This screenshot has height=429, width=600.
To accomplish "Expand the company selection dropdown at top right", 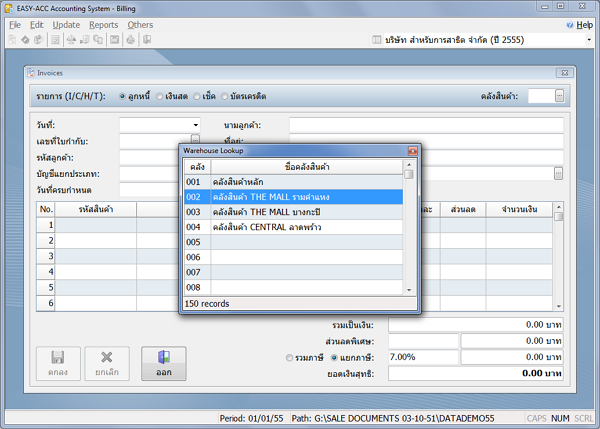I will point(590,40).
